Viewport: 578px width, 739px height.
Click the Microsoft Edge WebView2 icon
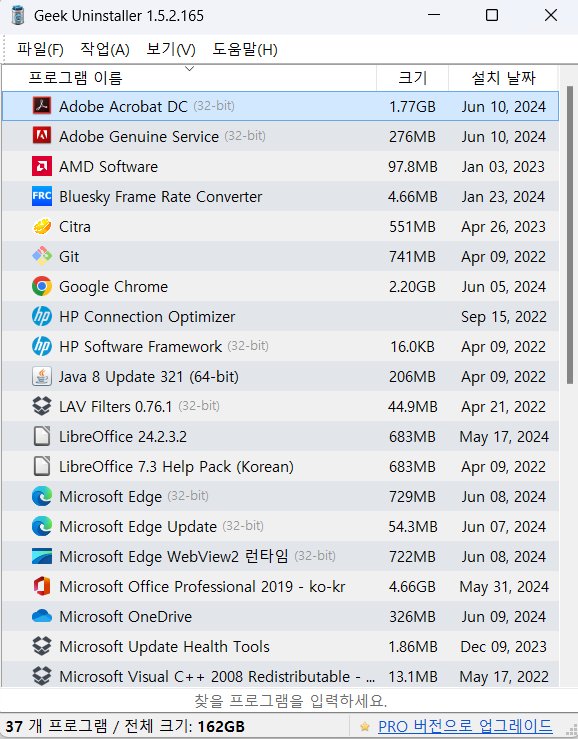pyautogui.click(x=42, y=557)
